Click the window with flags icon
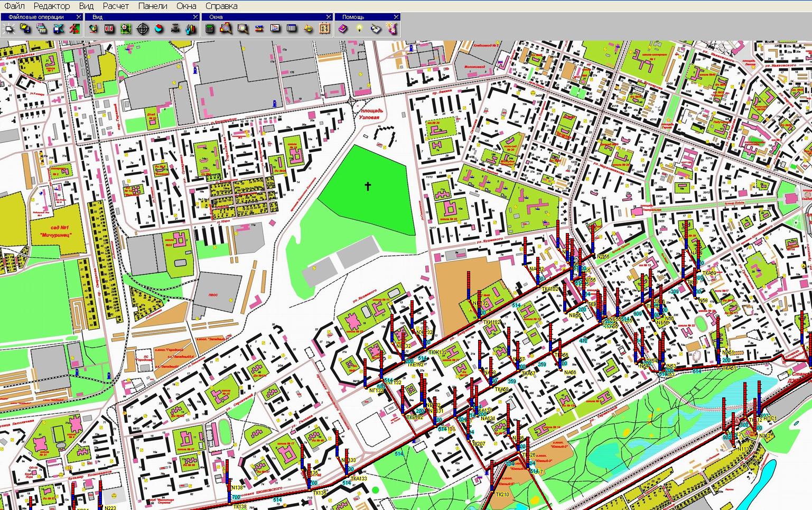Screen dimensions: 812x510 point(275,29)
